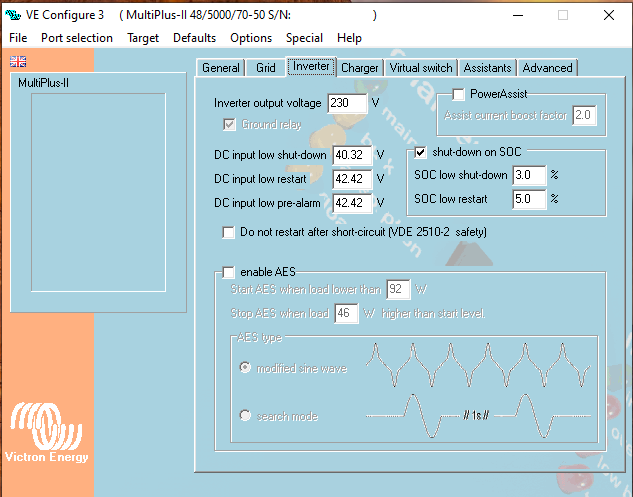Switch to the Grid tab

(x=266, y=68)
